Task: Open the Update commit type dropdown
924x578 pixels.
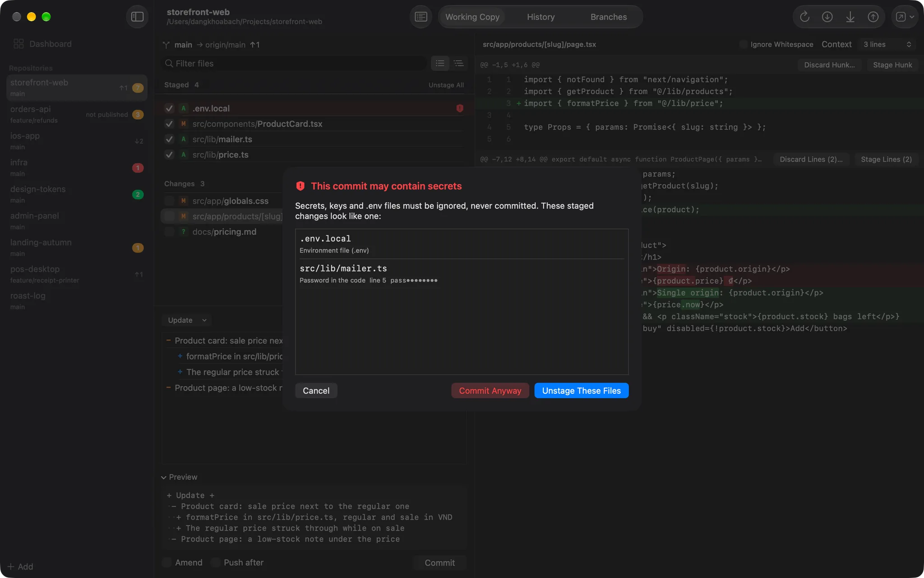Action: pyautogui.click(x=187, y=320)
